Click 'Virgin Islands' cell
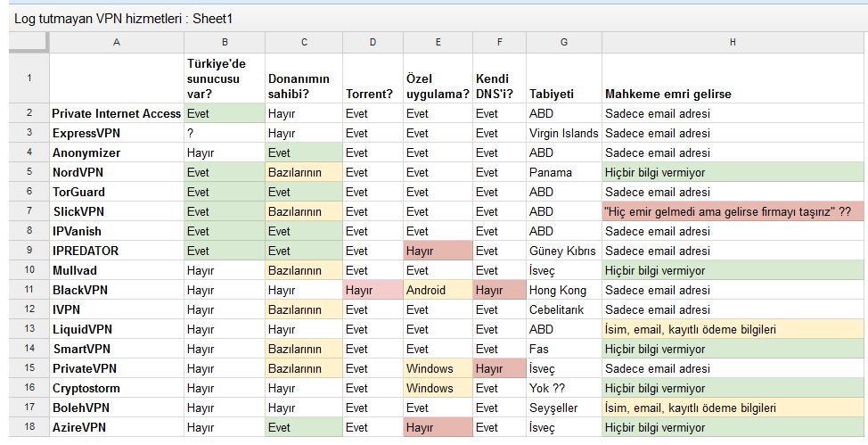 click(563, 133)
